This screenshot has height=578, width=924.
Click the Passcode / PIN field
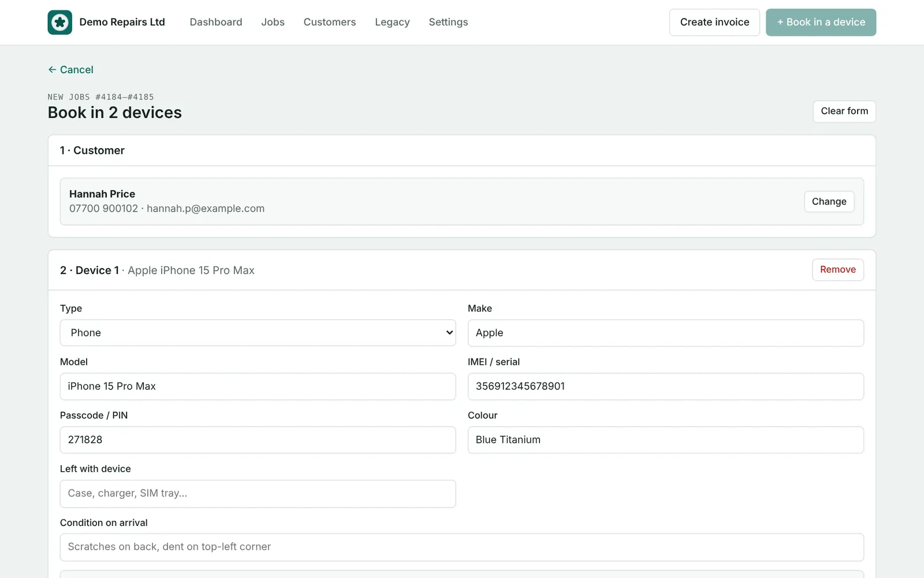click(x=258, y=440)
